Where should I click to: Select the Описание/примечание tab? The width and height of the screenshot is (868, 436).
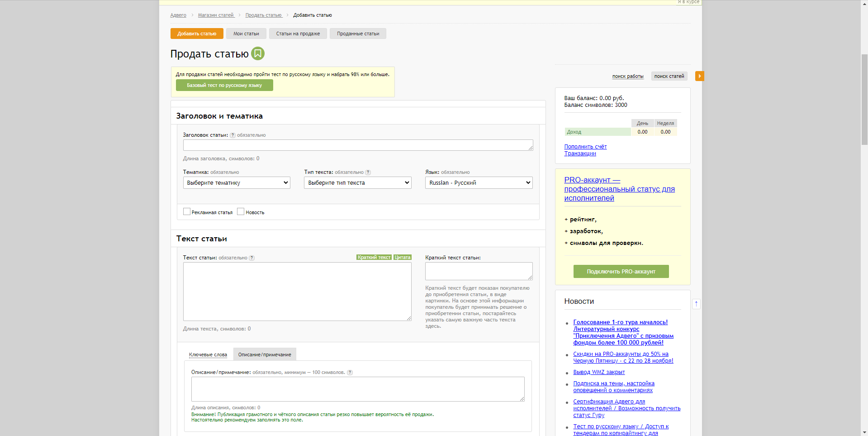coord(265,355)
